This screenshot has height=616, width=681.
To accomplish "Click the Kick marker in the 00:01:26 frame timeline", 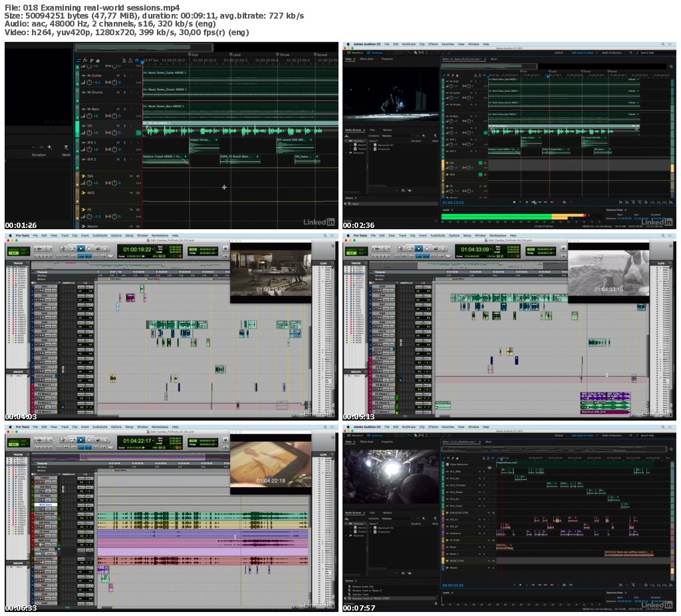I will 194,54.
